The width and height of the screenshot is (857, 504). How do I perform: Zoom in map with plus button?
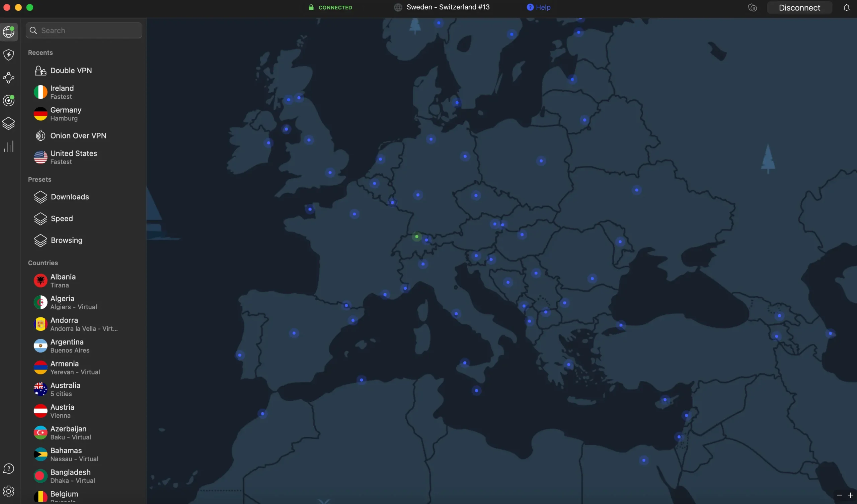click(x=850, y=495)
